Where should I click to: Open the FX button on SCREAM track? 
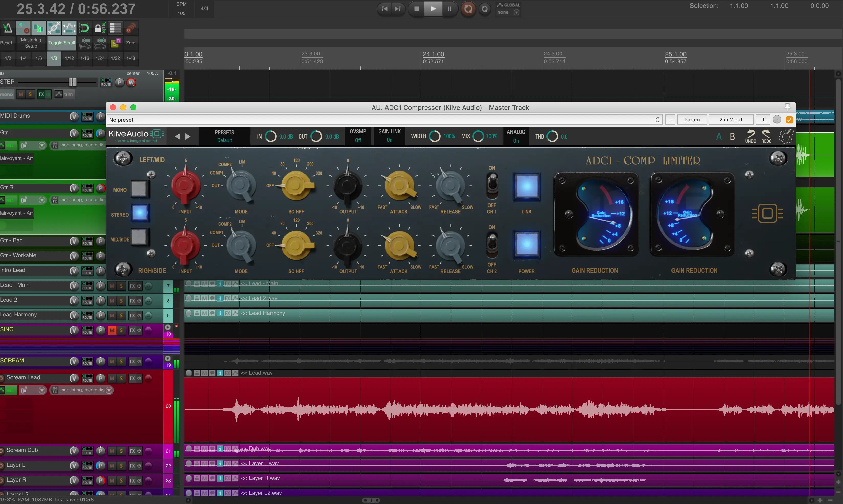tap(132, 361)
